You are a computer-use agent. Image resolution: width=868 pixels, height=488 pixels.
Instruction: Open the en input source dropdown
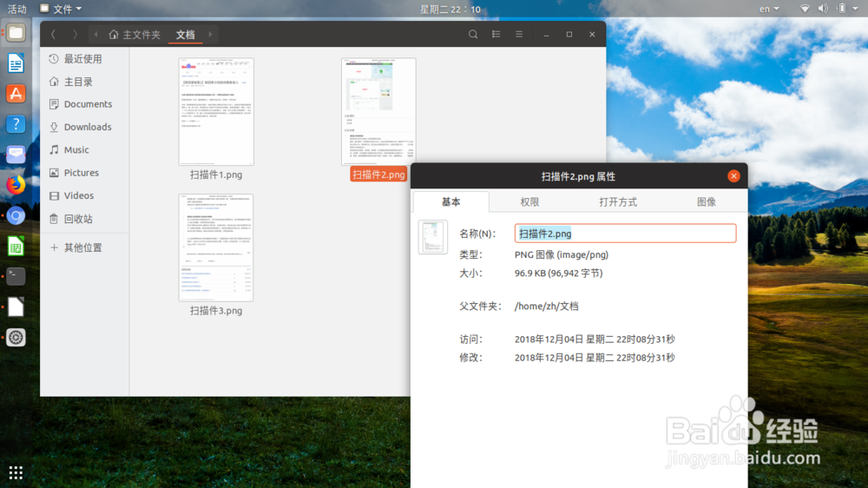point(769,9)
